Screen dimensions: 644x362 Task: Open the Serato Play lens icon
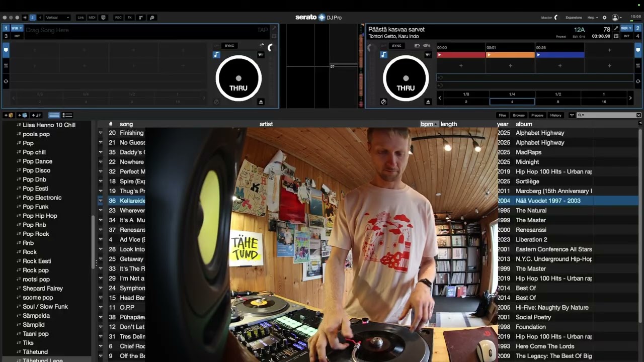click(152, 18)
